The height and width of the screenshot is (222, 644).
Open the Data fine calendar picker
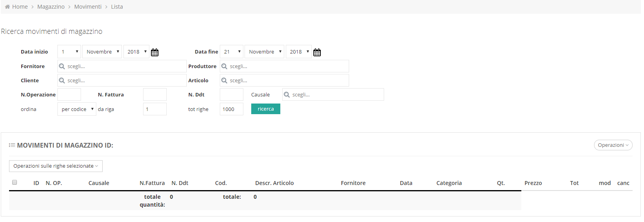pos(317,52)
